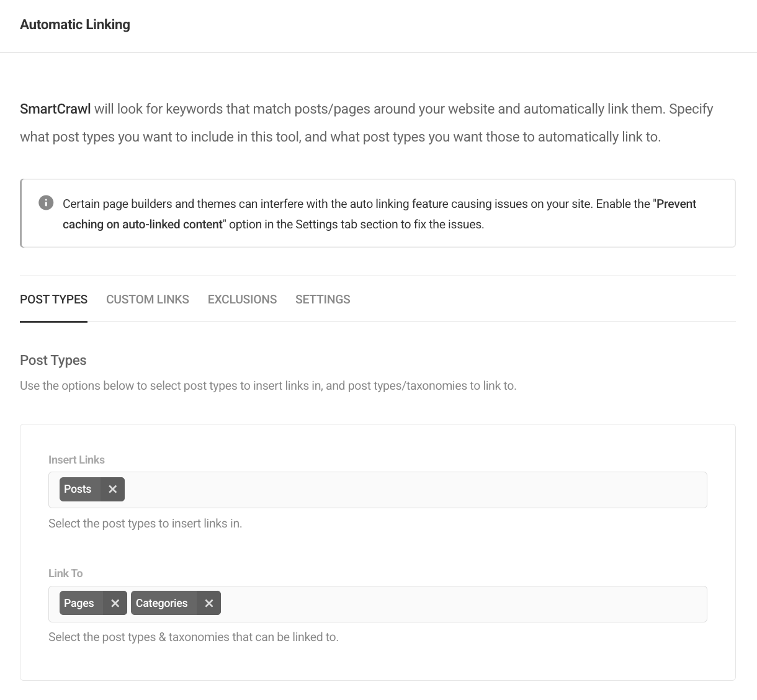Open the EXCLUSIONS tab
Image resolution: width=757 pixels, height=700 pixels.
[242, 299]
